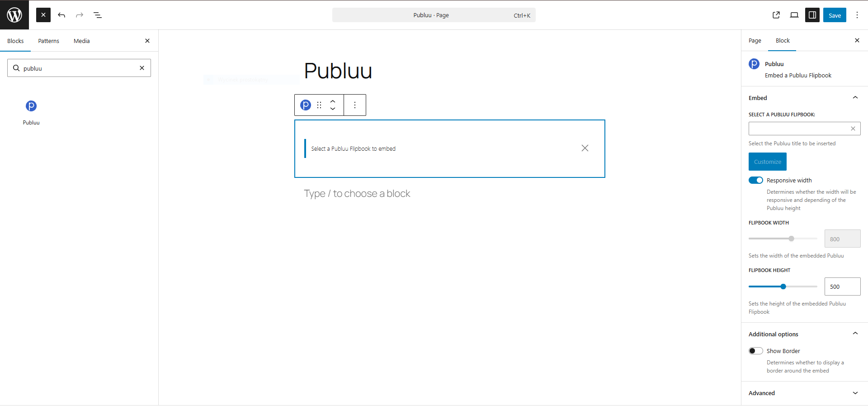The image size is (868, 406).
Task: Adjust the Flipbook Height slider
Action: tap(783, 287)
